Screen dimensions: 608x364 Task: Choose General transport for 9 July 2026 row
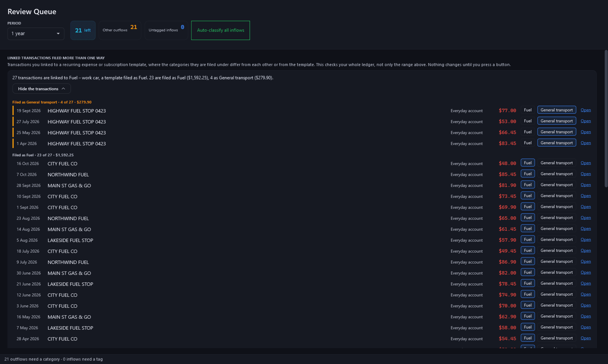(x=556, y=261)
